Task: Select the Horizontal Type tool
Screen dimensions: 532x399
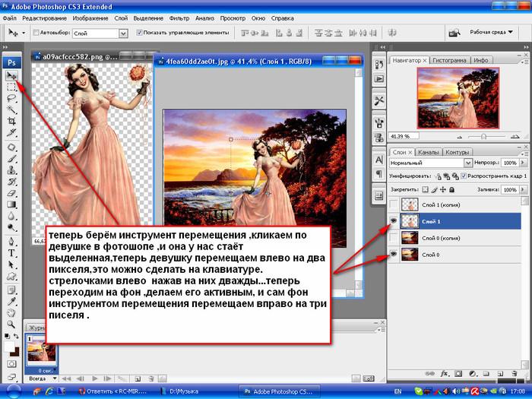Action: [12, 253]
